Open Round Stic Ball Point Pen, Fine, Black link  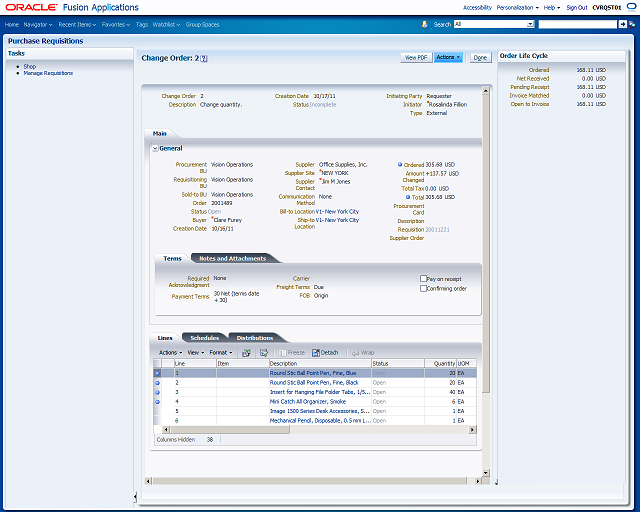[314, 383]
